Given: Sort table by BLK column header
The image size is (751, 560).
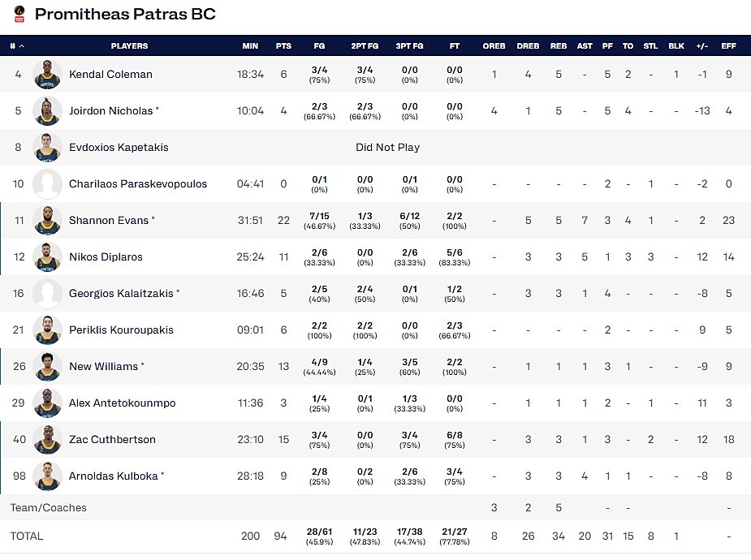Looking at the screenshot, I should click(676, 46).
